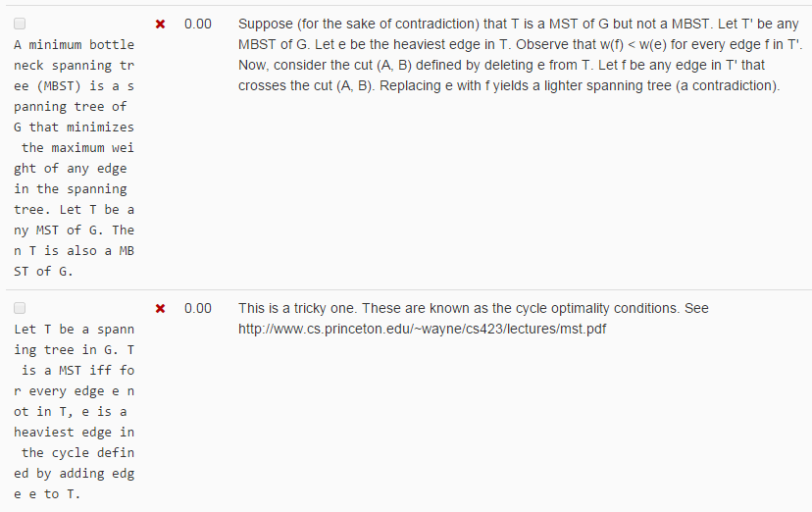Click the 0.00 score in the cycle-optimality row
The width and height of the screenshot is (812, 512).
198,309
